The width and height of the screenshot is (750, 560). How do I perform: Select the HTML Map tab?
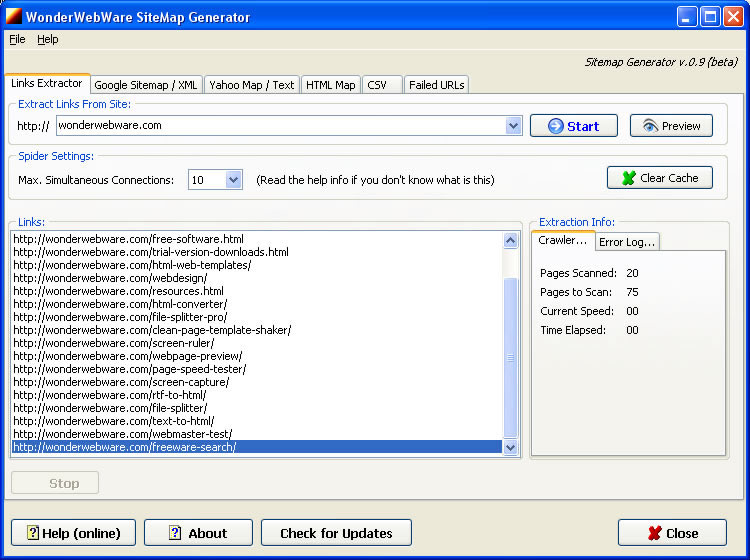(330, 85)
